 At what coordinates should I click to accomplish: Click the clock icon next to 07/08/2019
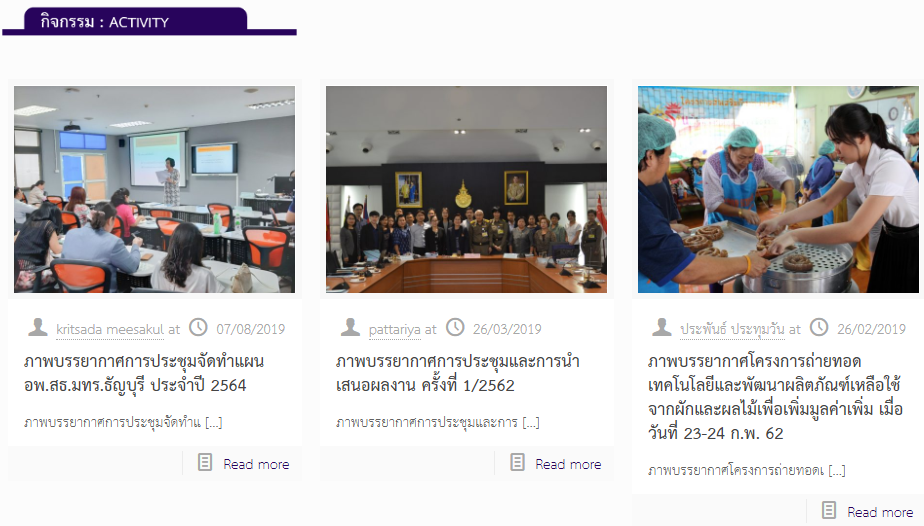pyautogui.click(x=198, y=327)
